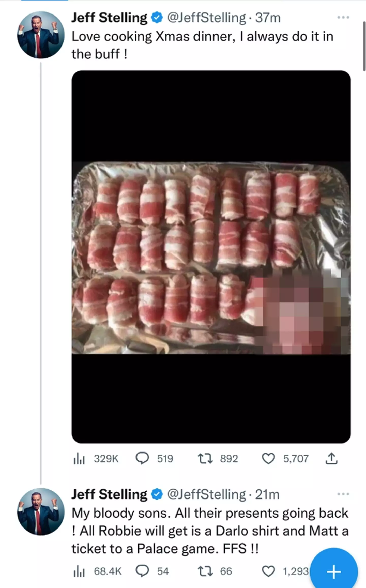Image resolution: width=366 pixels, height=588 pixels.
Task: Retweet the Xmas dinner tweet
Action: [x=205, y=459]
